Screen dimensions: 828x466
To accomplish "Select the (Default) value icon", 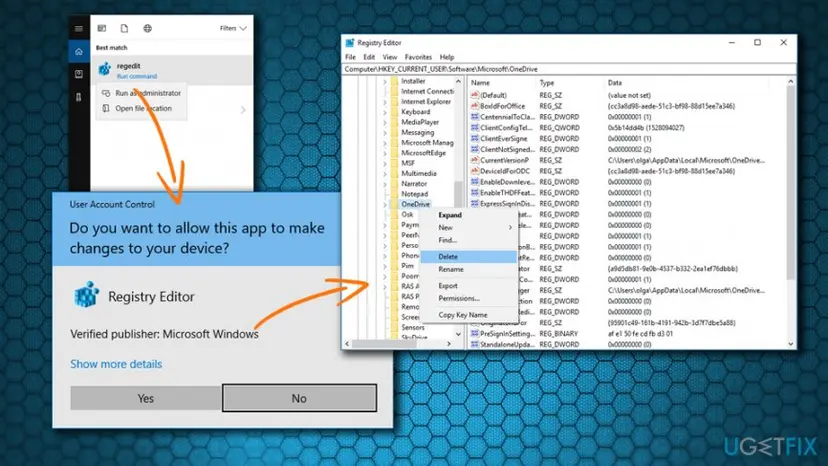I will pos(475,95).
